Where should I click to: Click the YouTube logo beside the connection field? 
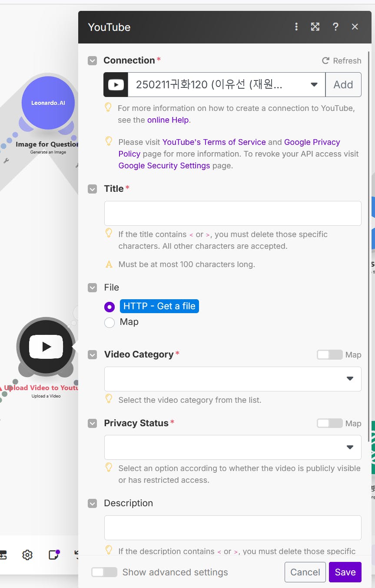point(116,84)
